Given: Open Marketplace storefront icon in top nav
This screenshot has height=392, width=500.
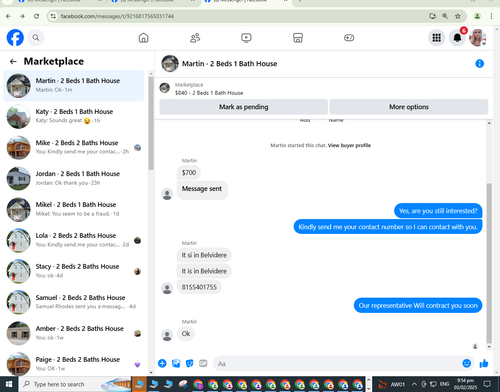Looking at the screenshot, I should pos(298,38).
